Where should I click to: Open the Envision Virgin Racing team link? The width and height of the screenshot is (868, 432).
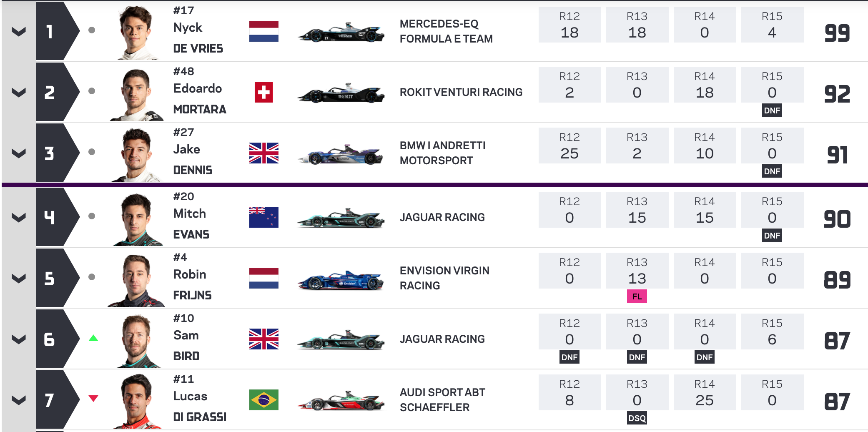pyautogui.click(x=444, y=278)
